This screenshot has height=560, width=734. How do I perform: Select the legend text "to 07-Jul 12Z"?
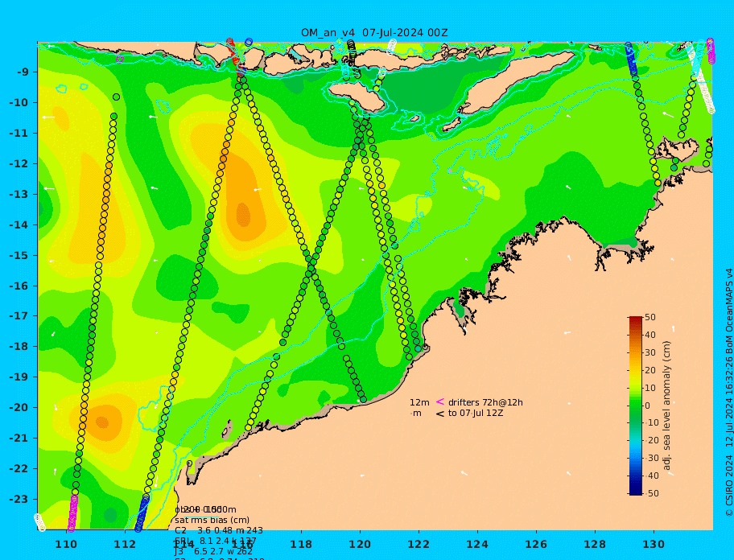(476, 413)
